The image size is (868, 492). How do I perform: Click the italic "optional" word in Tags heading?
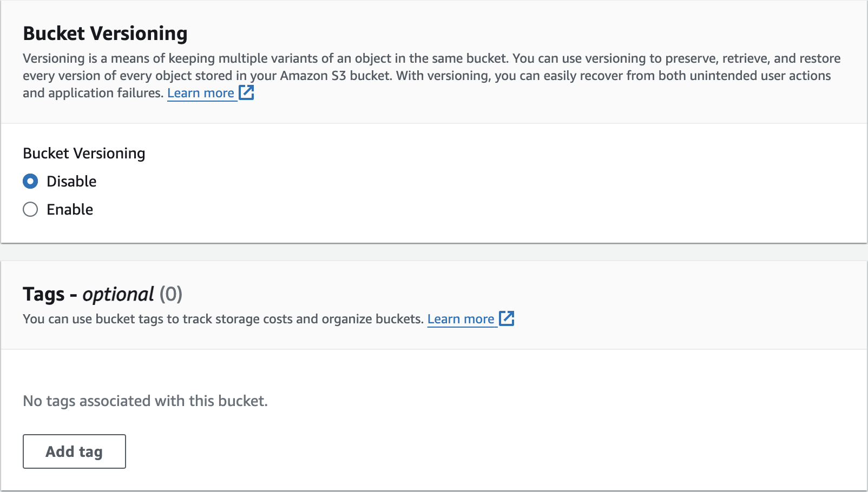tap(118, 295)
